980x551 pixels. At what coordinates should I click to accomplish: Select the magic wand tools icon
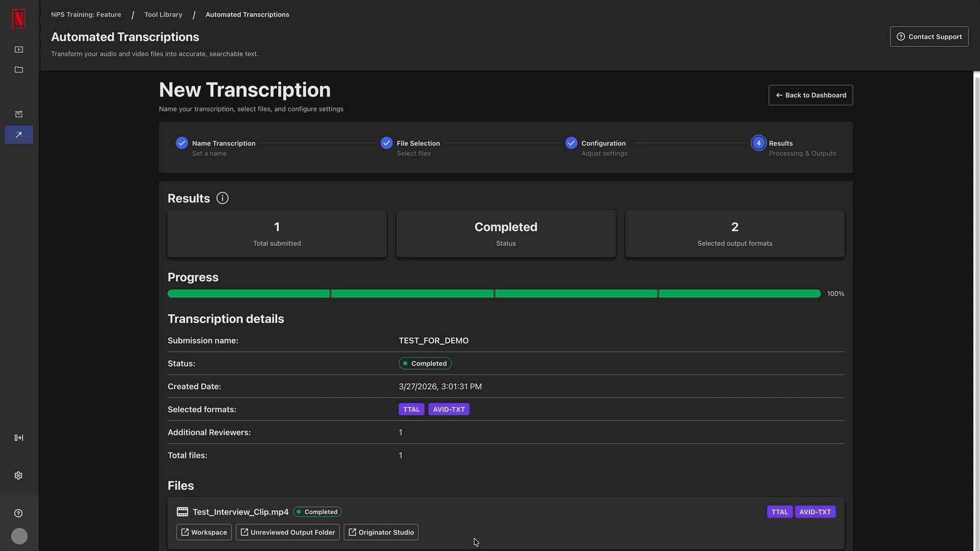[19, 135]
